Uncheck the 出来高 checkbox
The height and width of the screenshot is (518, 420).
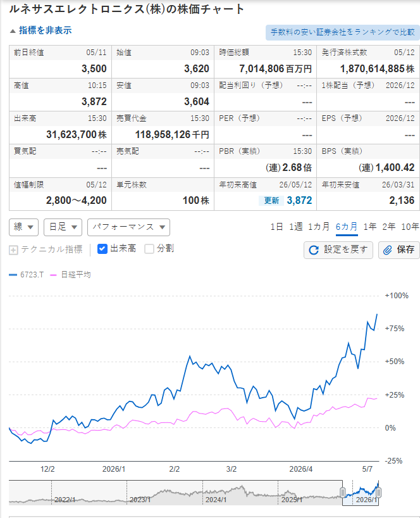[102, 249]
